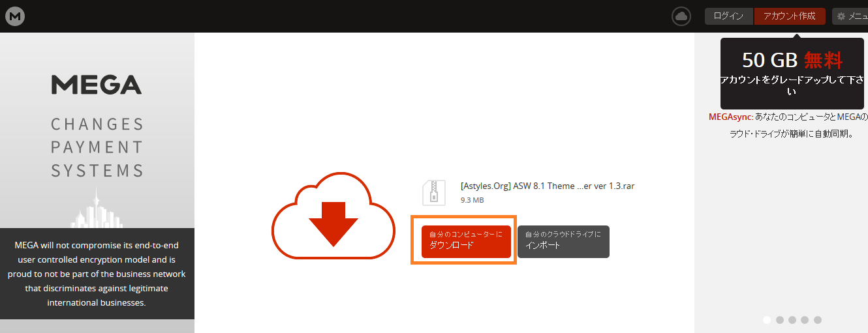The width and height of the screenshot is (868, 333).
Task: Click the file name ASW 8.1 Theme rar
Action: coord(547,186)
